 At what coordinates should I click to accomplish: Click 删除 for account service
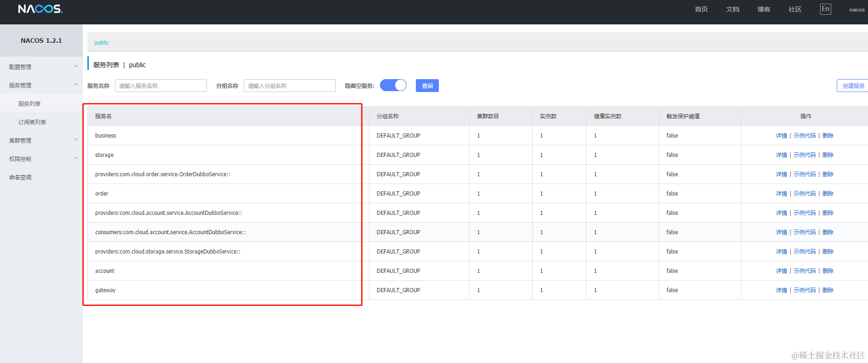point(828,271)
